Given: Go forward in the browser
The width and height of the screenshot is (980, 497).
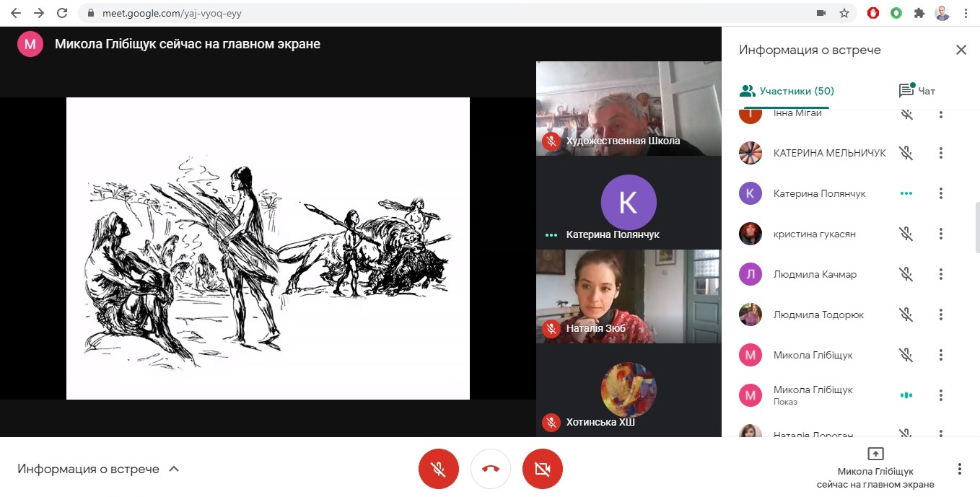Looking at the screenshot, I should [39, 13].
